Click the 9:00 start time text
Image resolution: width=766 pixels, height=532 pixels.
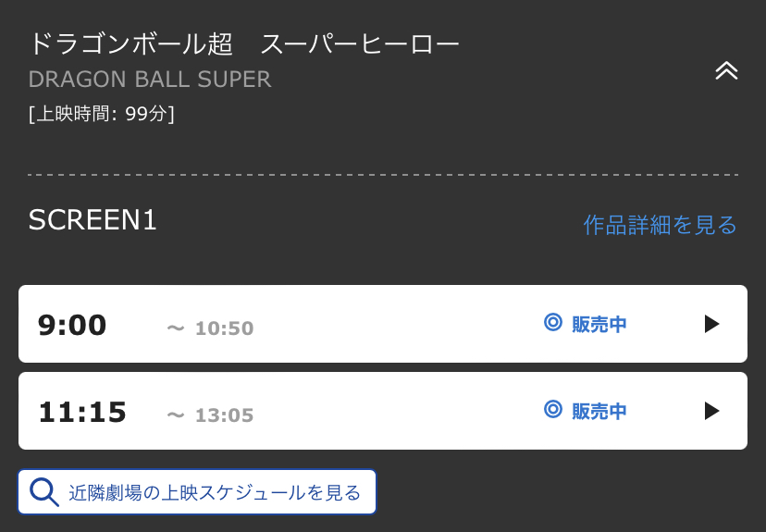[72, 325]
